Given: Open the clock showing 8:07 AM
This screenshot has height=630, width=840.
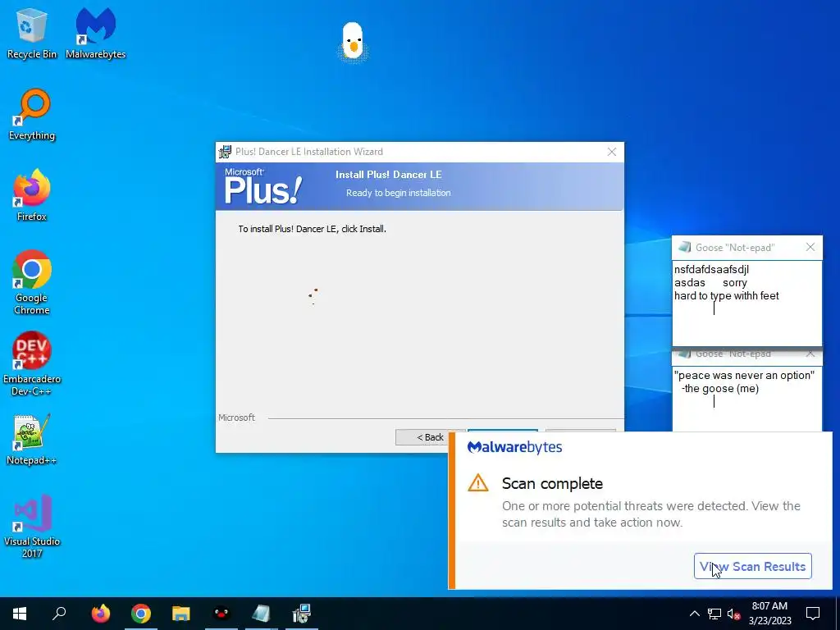Looking at the screenshot, I should (769, 614).
